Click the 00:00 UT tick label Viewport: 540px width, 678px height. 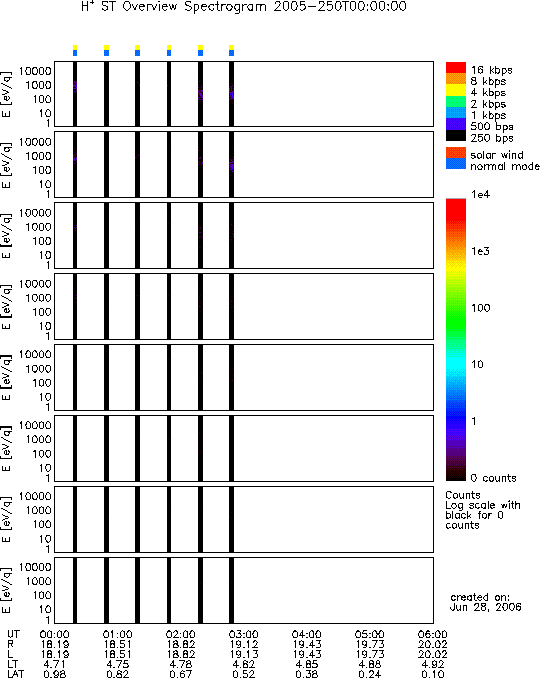pyautogui.click(x=54, y=634)
